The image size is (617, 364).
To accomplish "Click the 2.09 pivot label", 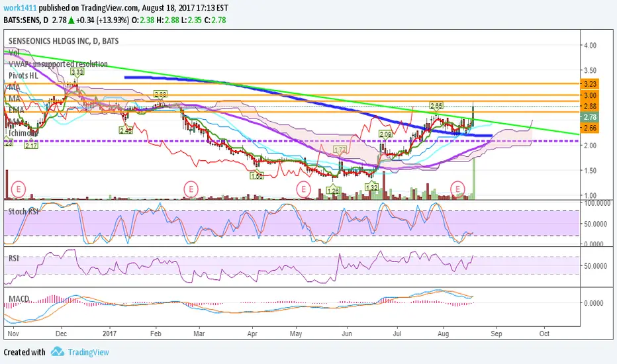I will (385, 134).
